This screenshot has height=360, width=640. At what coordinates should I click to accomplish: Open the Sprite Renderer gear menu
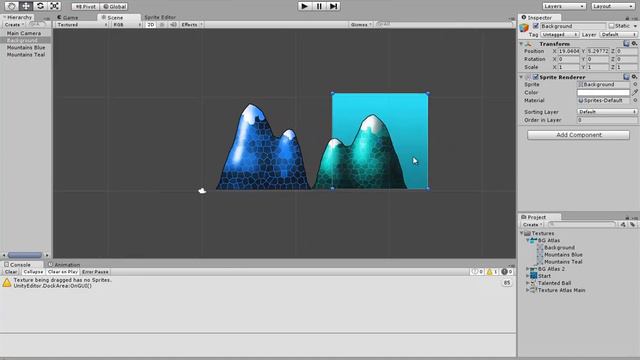[634, 77]
